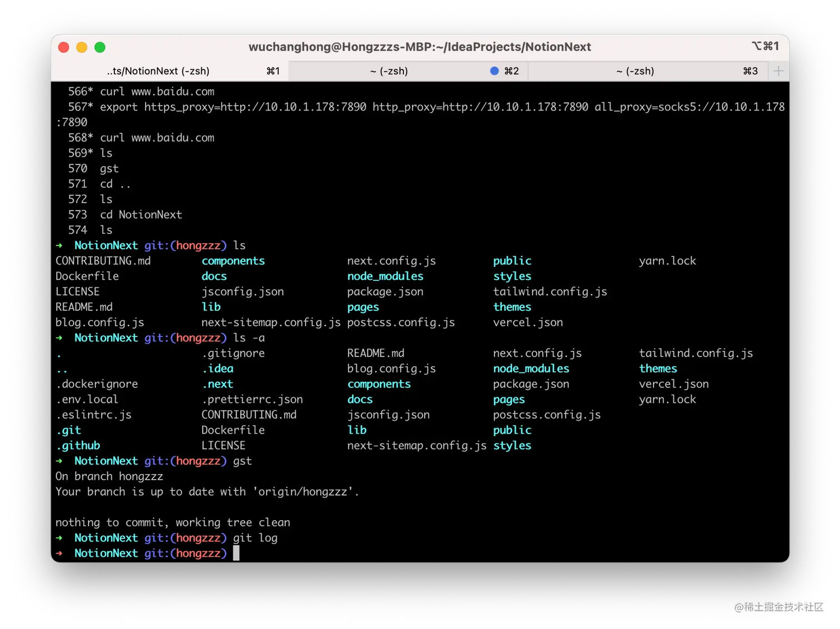Screen dimensions: 840x629
Task: Click the blue activity dot on second tab
Action: pyautogui.click(x=494, y=71)
